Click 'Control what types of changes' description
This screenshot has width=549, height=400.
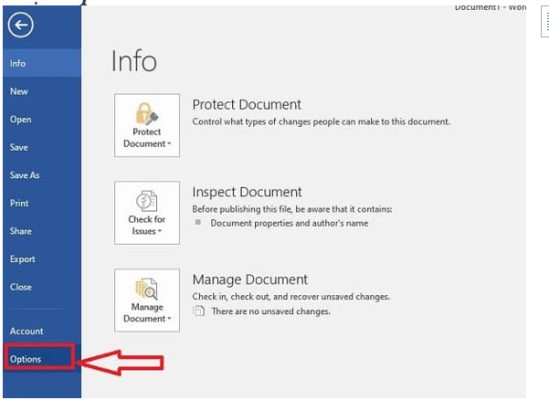coord(321,122)
